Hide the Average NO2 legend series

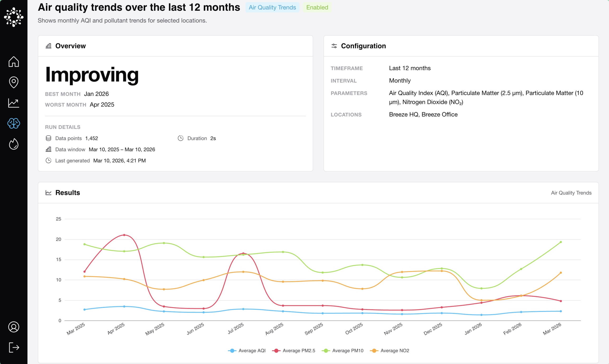tap(389, 350)
